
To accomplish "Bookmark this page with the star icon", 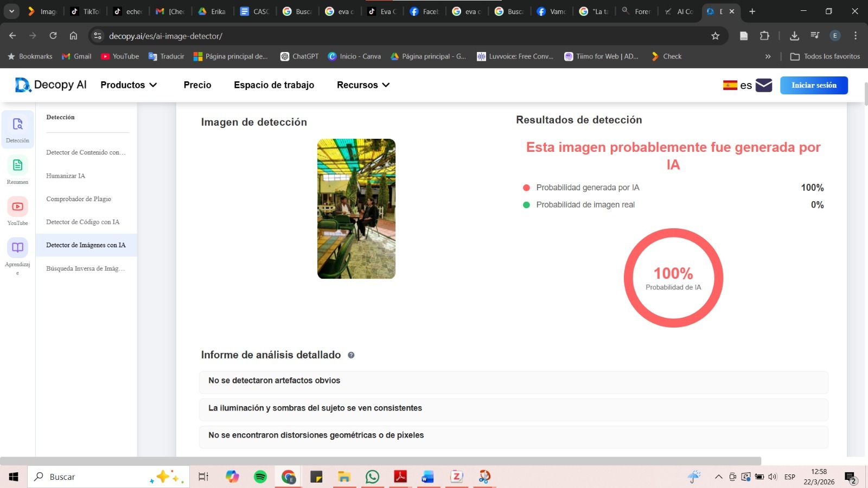I will point(715,36).
